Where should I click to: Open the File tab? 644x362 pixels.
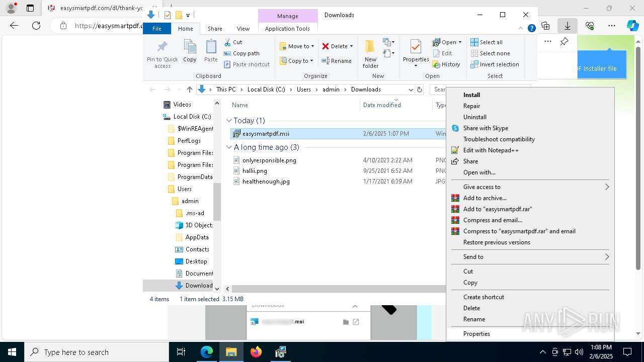pyautogui.click(x=157, y=29)
